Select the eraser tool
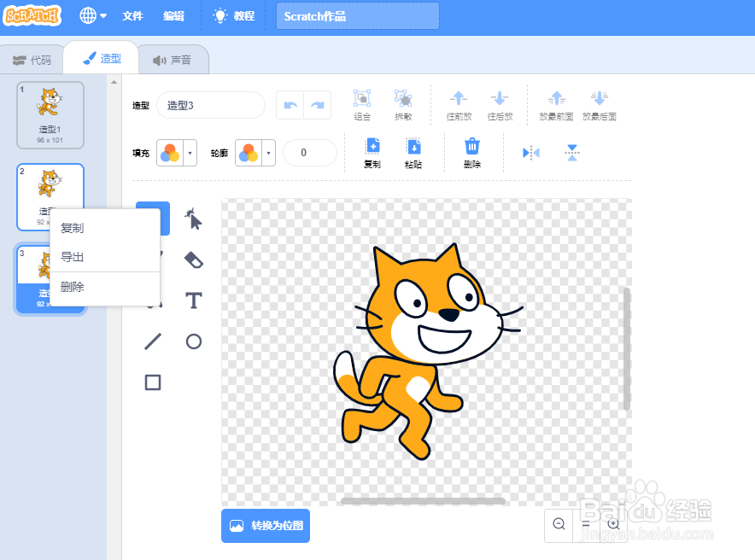Image resolution: width=755 pixels, height=560 pixels. pos(194,260)
